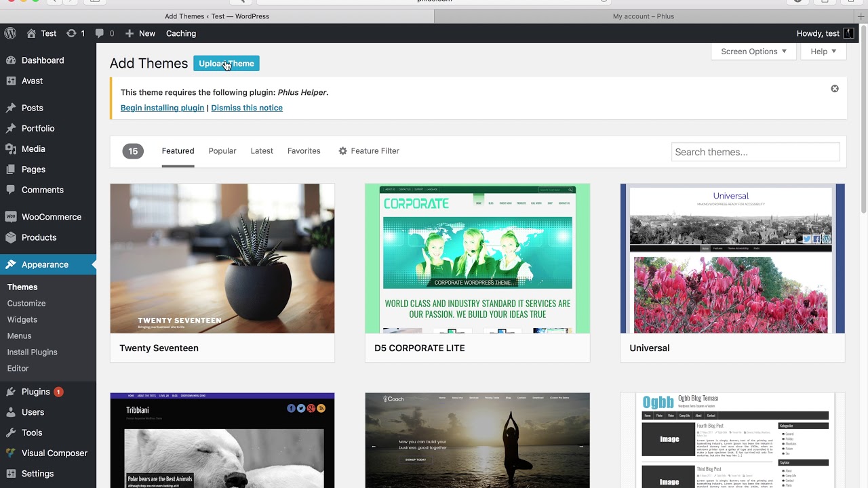Select the Featured themes tab
This screenshot has width=868, height=488.
[178, 151]
